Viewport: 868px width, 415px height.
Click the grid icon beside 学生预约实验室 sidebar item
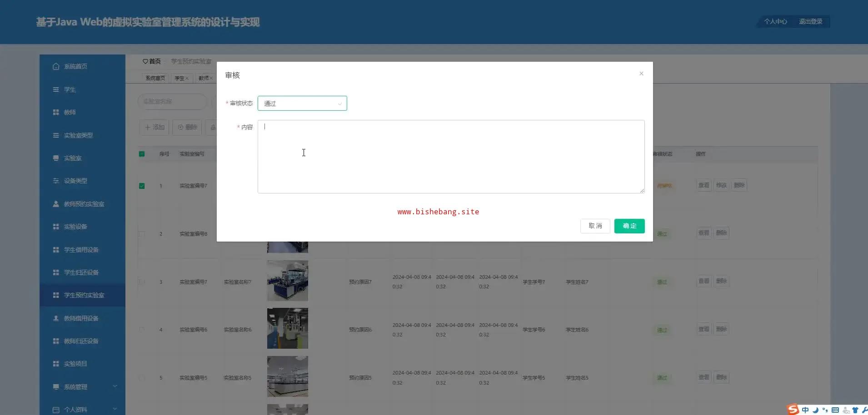coord(56,295)
